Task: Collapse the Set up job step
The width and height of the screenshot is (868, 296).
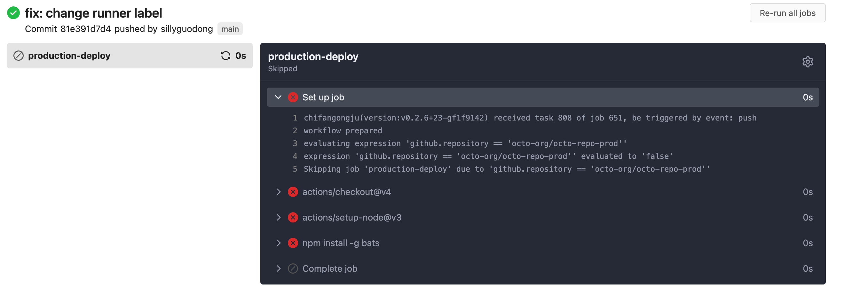Action: coord(278,97)
